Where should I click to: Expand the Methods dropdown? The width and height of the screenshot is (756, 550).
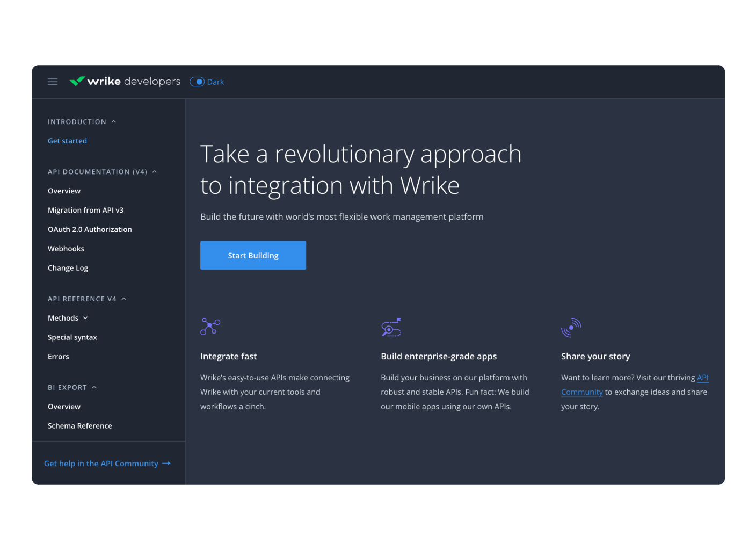(x=85, y=318)
